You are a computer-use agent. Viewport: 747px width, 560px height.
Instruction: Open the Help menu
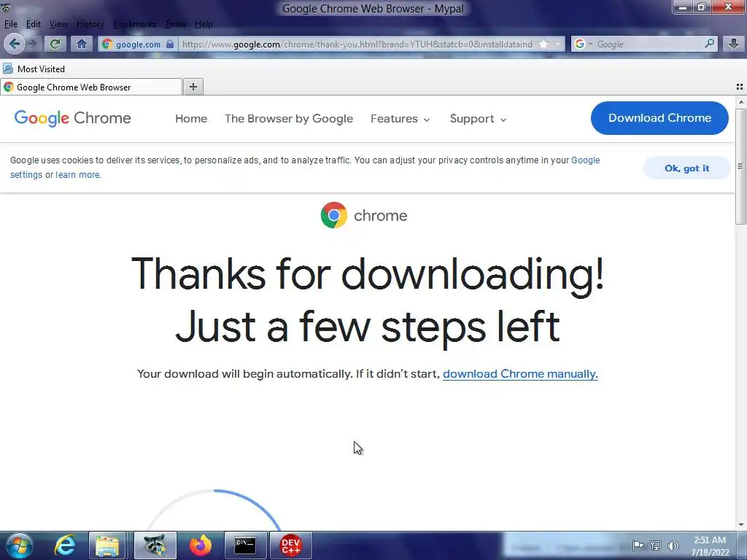[204, 24]
